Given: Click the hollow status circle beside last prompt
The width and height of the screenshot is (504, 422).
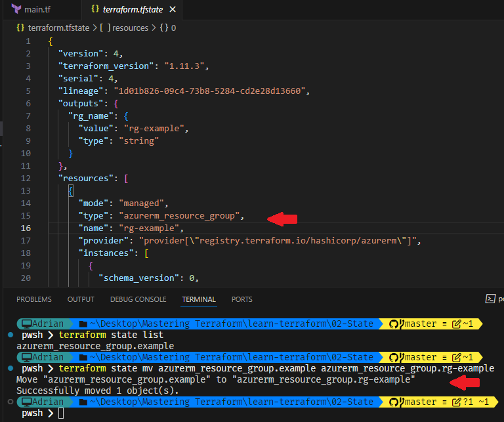Looking at the screenshot, I should [10, 402].
